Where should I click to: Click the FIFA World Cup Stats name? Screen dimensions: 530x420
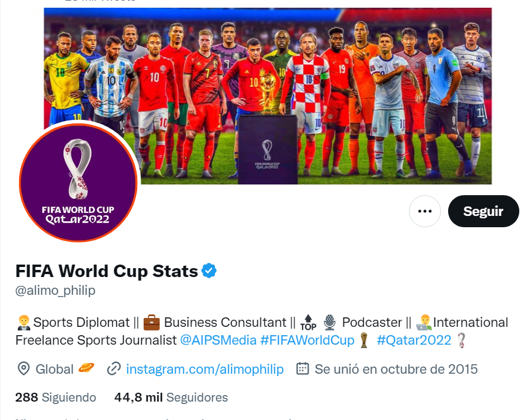(107, 271)
